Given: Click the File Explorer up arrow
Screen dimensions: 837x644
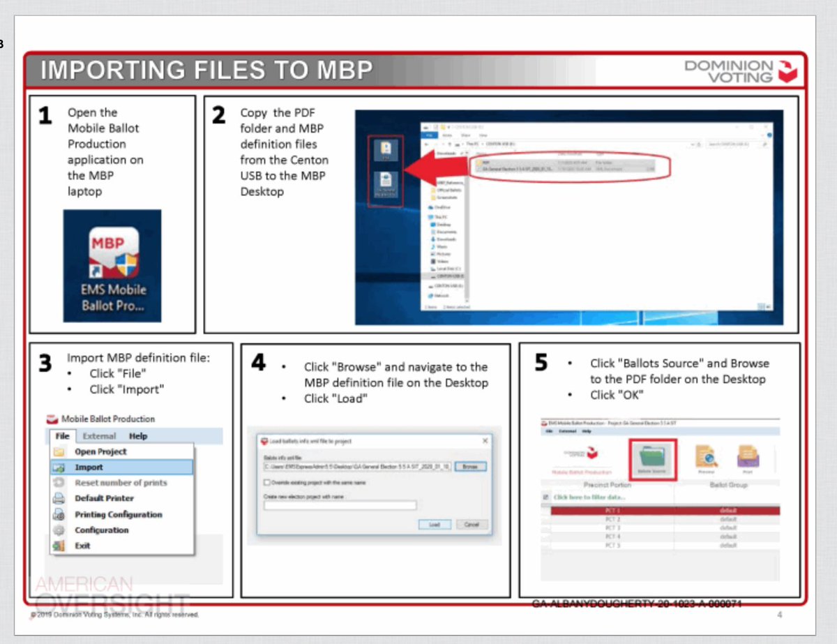Looking at the screenshot, I should (450, 144).
